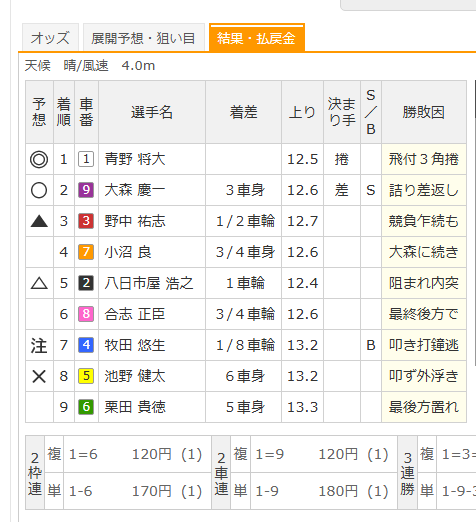This screenshot has width=476, height=522.
Task: Click the 選手名 column header
Action: pyautogui.click(x=152, y=112)
